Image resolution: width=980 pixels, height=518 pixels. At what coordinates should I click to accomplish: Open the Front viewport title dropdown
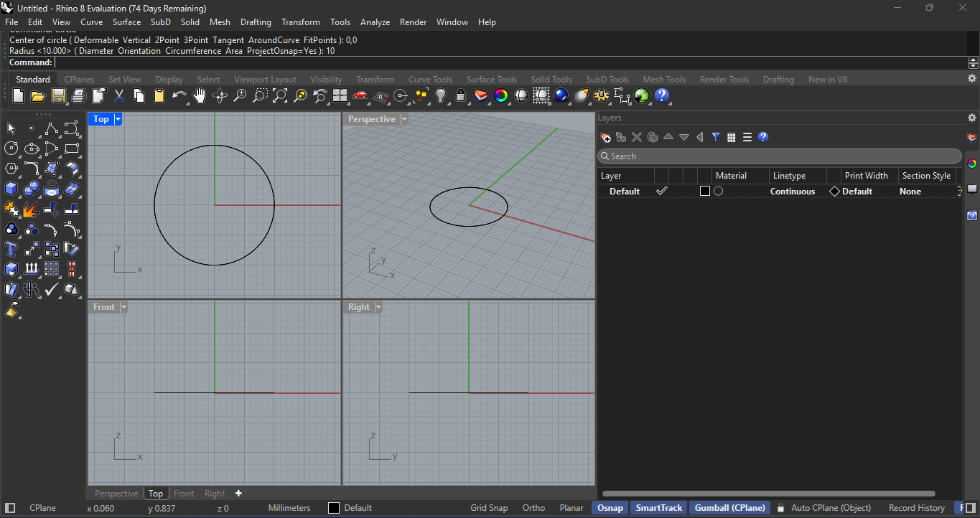(122, 307)
